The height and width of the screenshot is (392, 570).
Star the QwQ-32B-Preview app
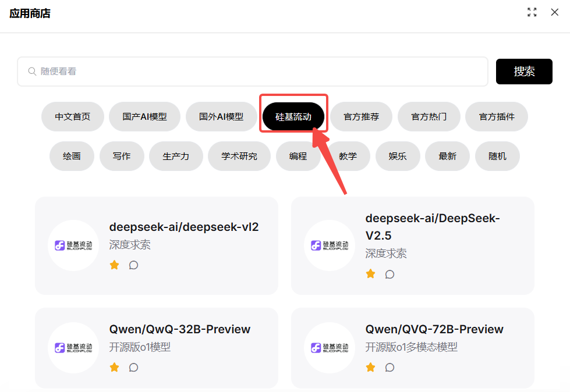115,368
